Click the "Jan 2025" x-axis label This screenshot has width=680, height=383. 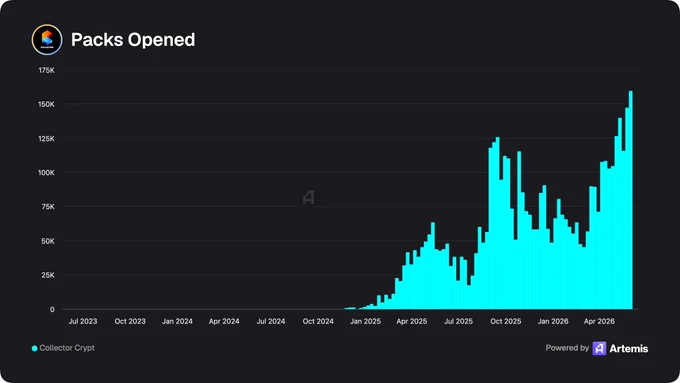point(366,321)
